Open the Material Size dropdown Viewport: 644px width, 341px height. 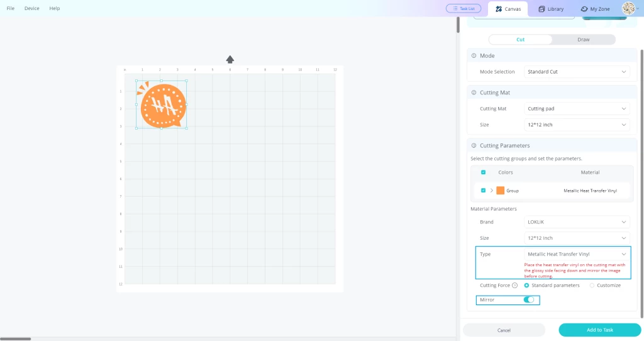pyautogui.click(x=577, y=238)
